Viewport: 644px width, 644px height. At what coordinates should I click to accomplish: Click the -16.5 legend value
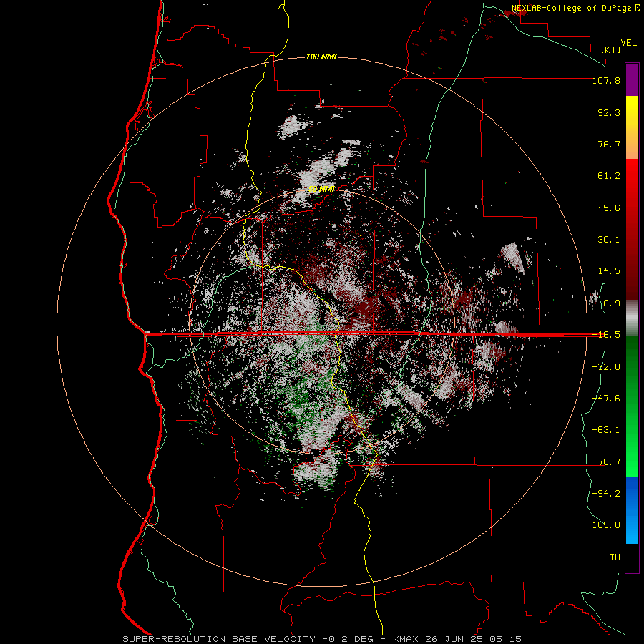coord(606,335)
